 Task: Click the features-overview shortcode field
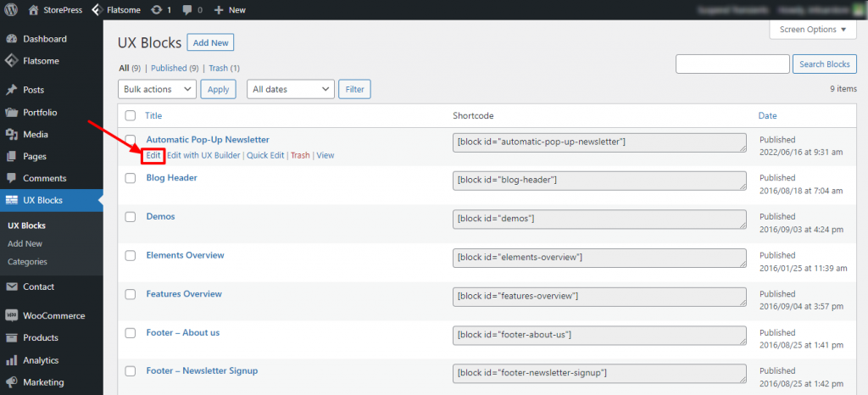point(599,297)
